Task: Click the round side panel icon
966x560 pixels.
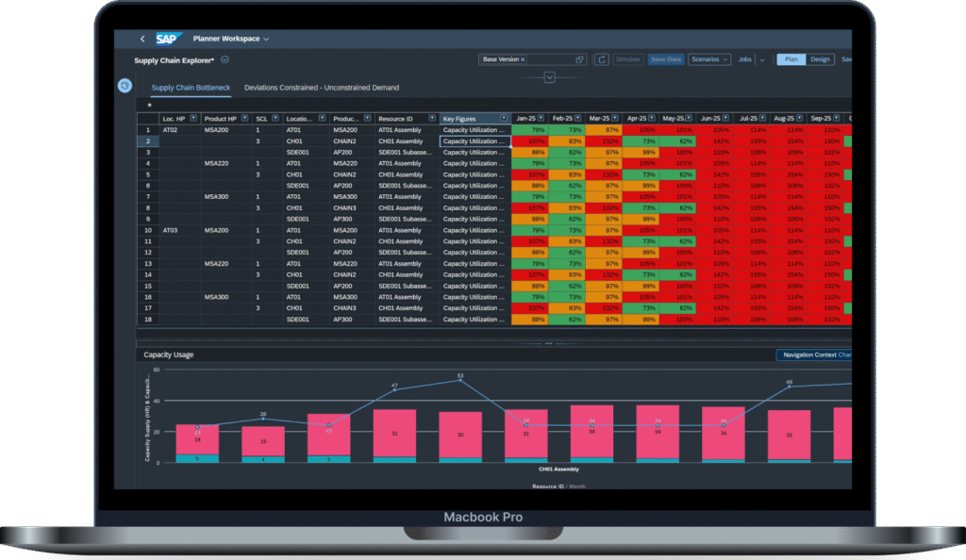Action: 125,86
